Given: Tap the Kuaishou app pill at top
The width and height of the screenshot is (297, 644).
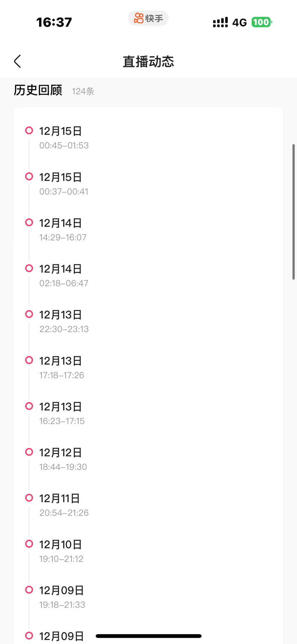Looking at the screenshot, I should pos(148,18).
